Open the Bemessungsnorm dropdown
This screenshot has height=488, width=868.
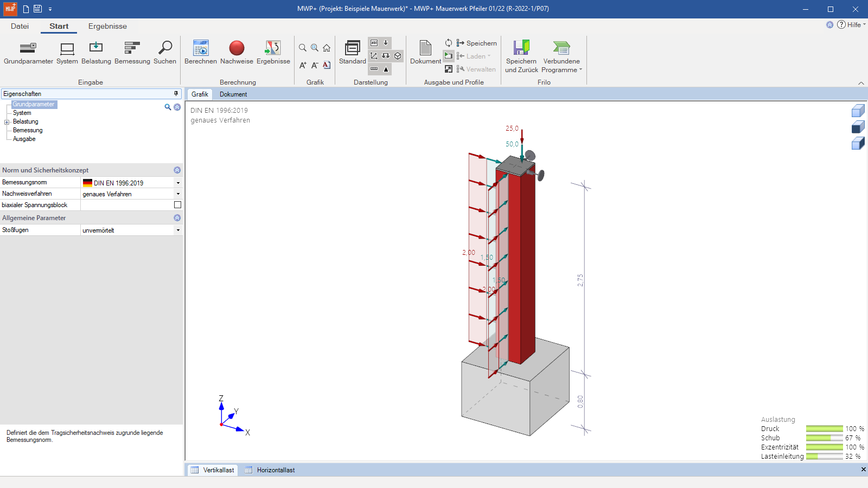point(178,183)
